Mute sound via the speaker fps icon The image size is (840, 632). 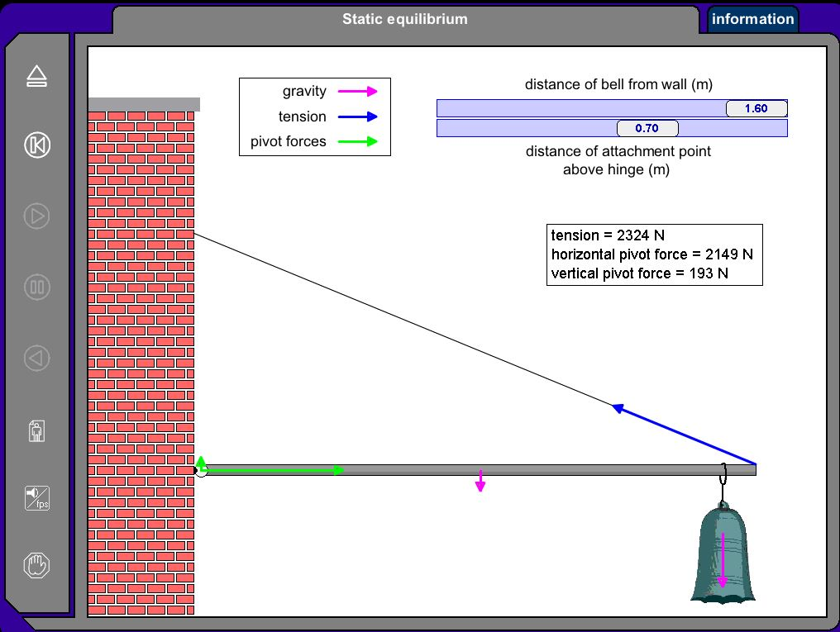coord(36,497)
